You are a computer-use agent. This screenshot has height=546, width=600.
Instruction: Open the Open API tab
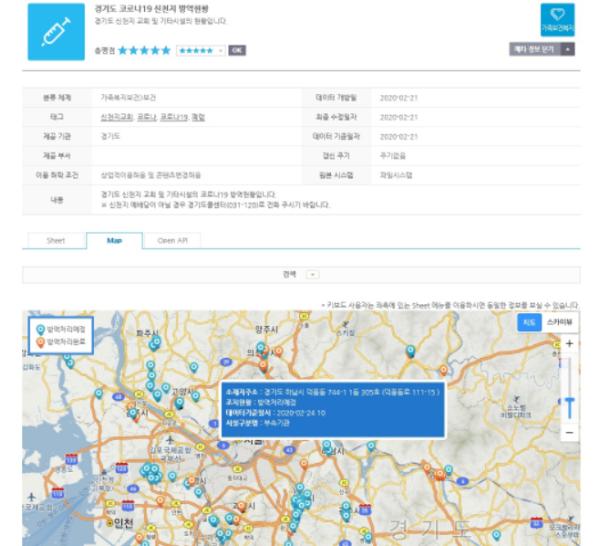click(x=172, y=240)
